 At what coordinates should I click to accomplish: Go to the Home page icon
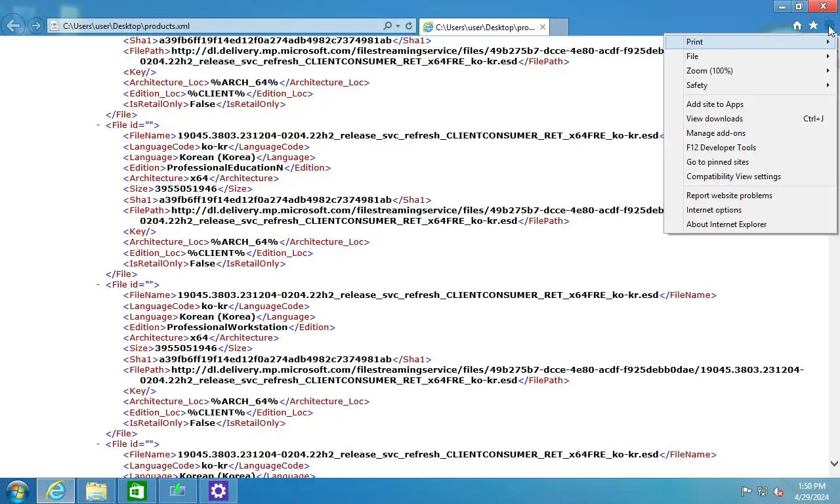[797, 26]
